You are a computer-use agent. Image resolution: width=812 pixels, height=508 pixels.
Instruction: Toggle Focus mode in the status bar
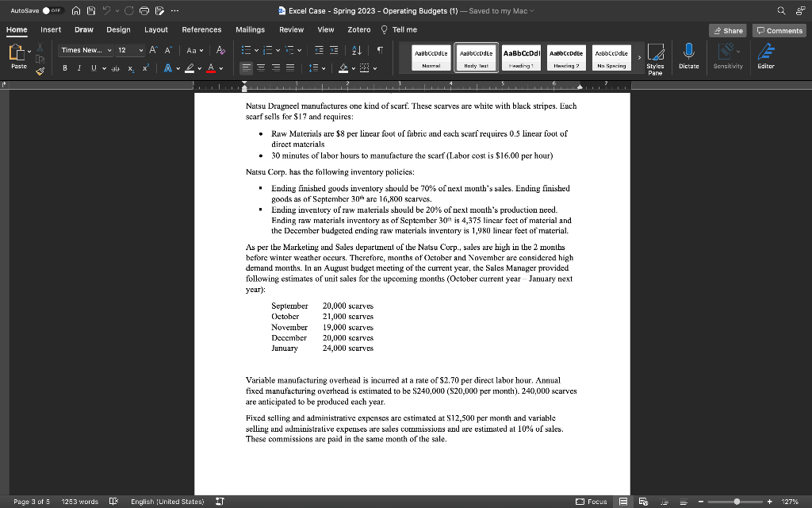pyautogui.click(x=592, y=502)
